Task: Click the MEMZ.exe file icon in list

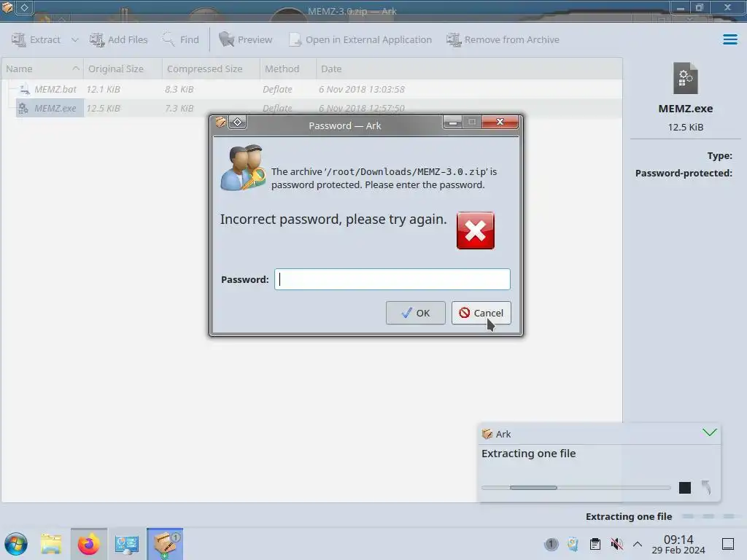Action: [23, 109]
